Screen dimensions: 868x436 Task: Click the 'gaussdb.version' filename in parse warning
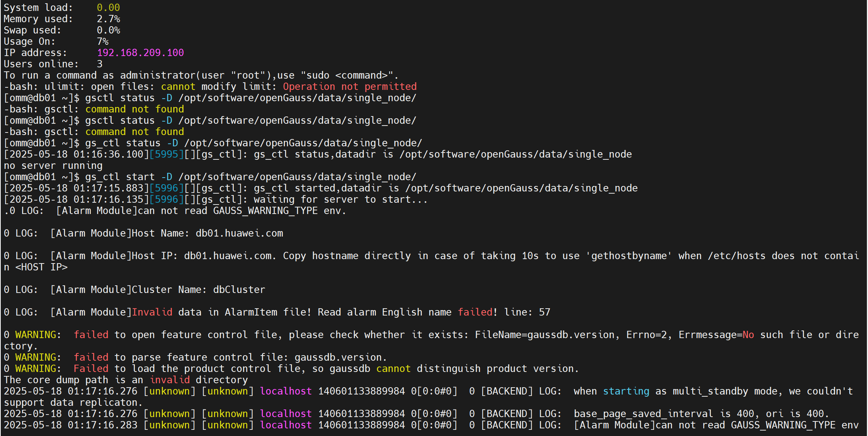(x=338, y=357)
